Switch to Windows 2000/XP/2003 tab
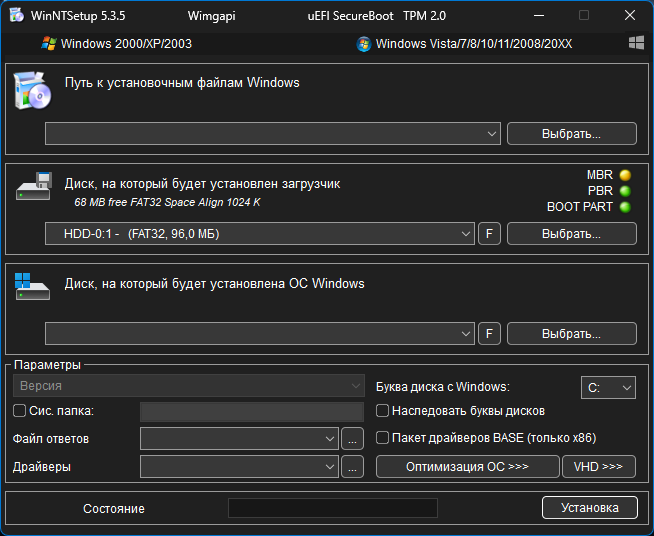 [x=117, y=44]
